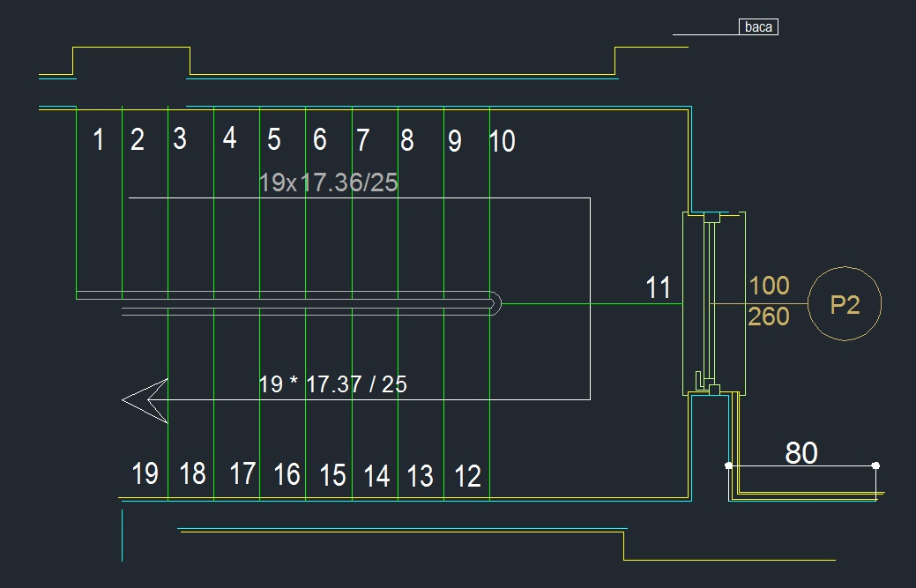Select stair step number 15

pyautogui.click(x=332, y=476)
